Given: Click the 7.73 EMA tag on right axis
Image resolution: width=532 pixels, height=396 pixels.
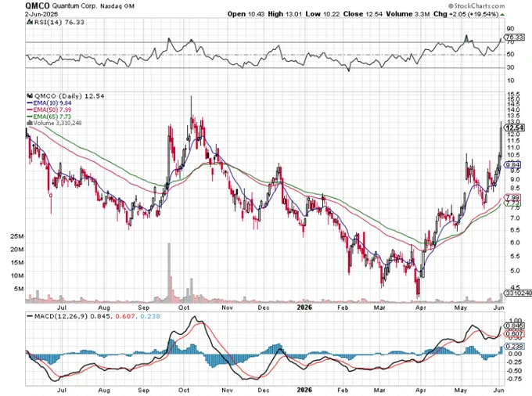Looking at the screenshot, I should (512, 203).
